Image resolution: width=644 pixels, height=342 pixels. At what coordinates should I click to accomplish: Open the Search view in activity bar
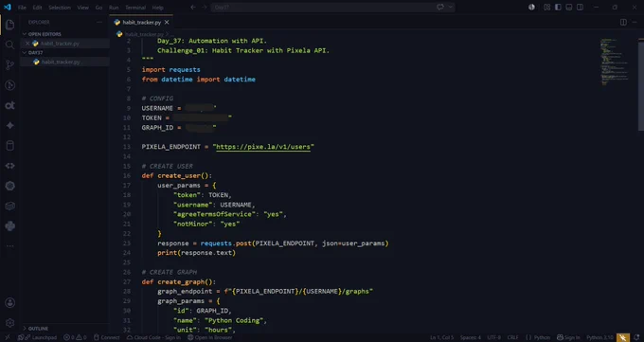9,45
